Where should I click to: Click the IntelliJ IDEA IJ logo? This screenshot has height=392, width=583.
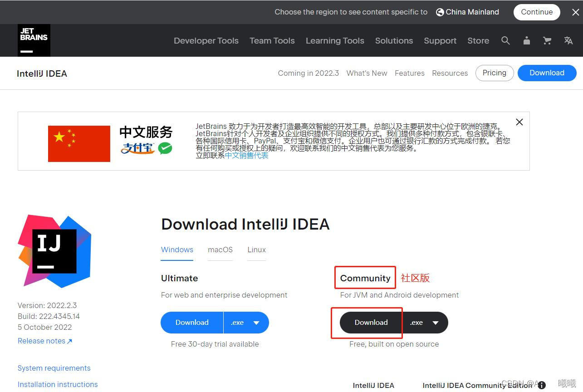coord(54,251)
